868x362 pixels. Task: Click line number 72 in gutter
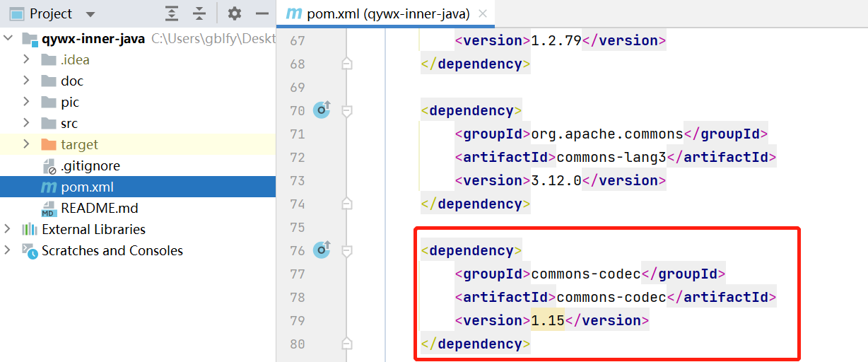297,157
